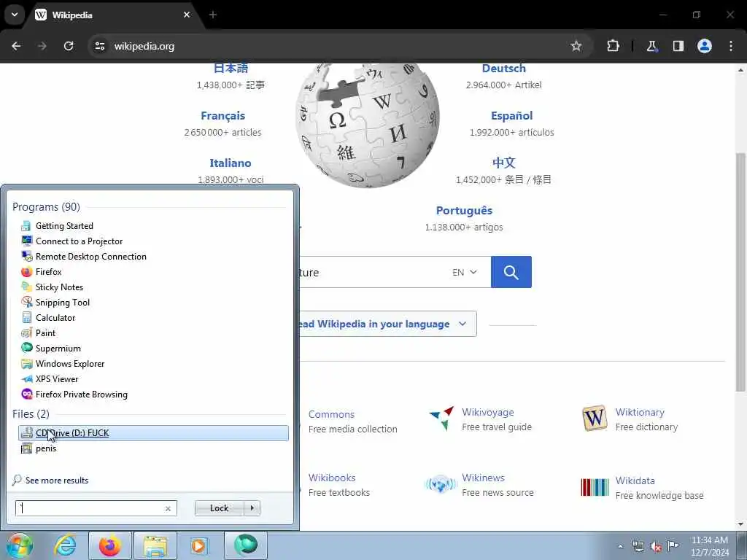This screenshot has height=560, width=747.
Task: Open the Português Wikipedia link
Action: point(464,211)
